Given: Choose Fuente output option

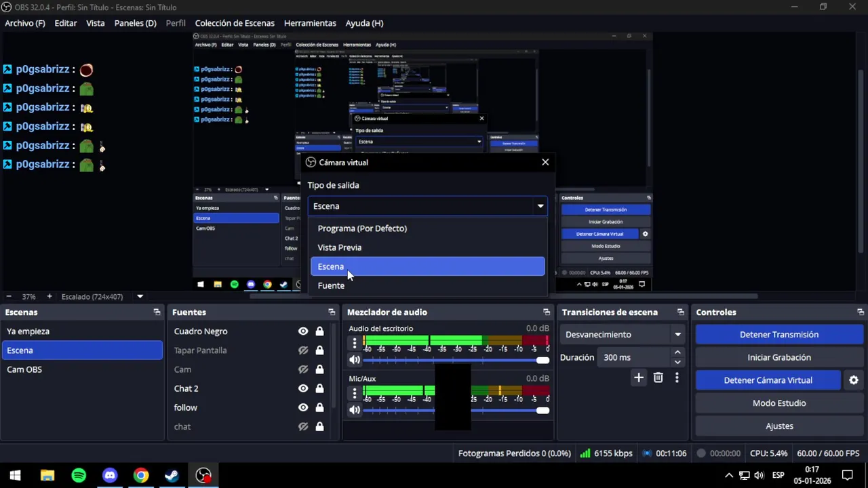Looking at the screenshot, I should (427, 285).
